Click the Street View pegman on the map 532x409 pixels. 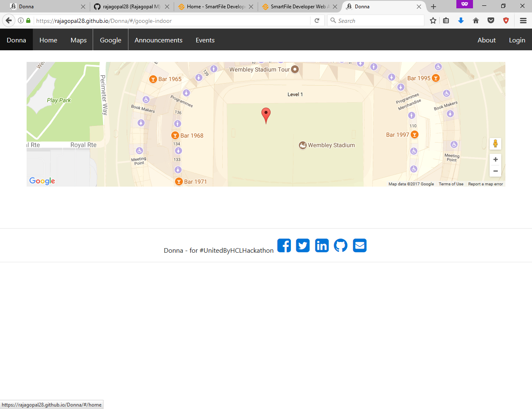click(x=495, y=144)
